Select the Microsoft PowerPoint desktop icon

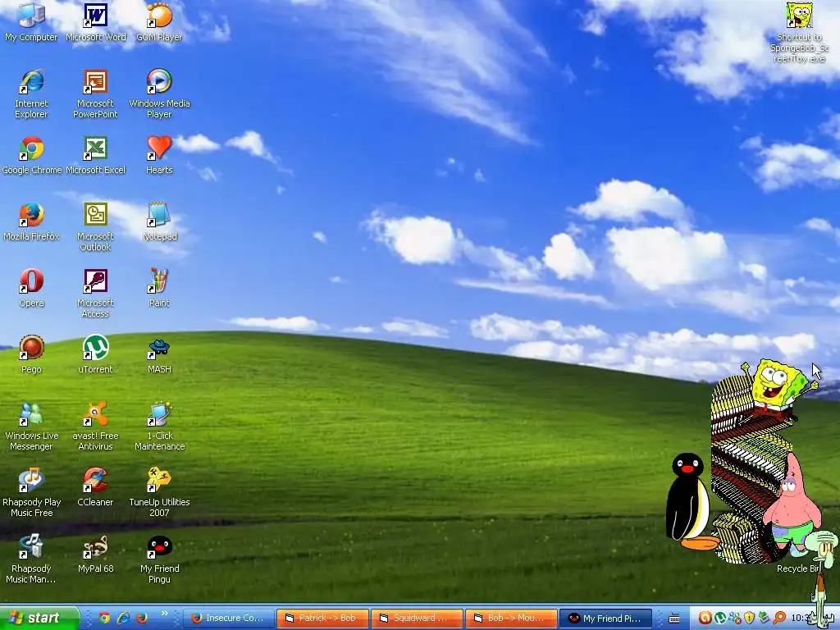click(x=95, y=94)
